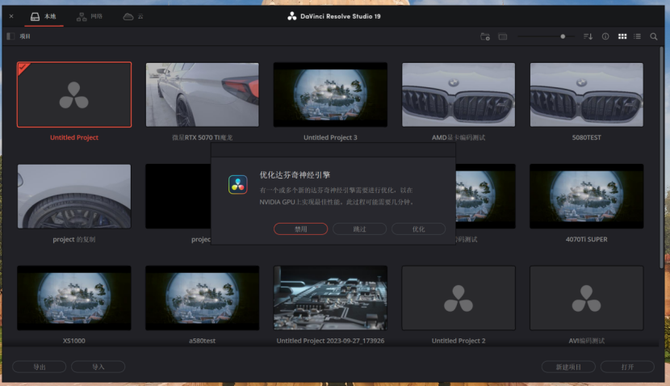Image resolution: width=670 pixels, height=386 pixels.
Task: Open the search magnifier icon
Action: (x=654, y=37)
